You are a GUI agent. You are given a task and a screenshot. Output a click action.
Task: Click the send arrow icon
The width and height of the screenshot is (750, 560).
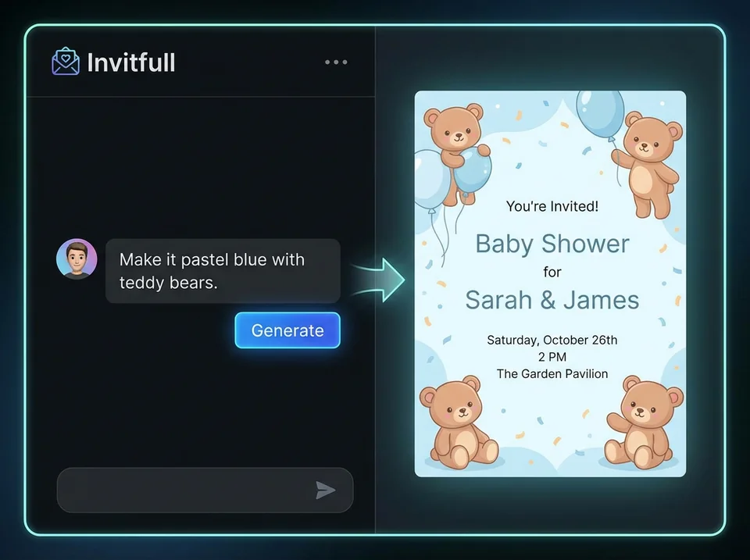tap(326, 490)
